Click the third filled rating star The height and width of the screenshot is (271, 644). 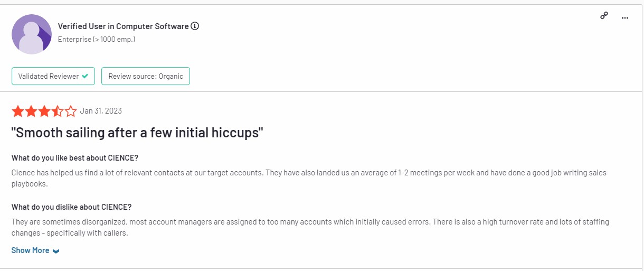(44, 111)
